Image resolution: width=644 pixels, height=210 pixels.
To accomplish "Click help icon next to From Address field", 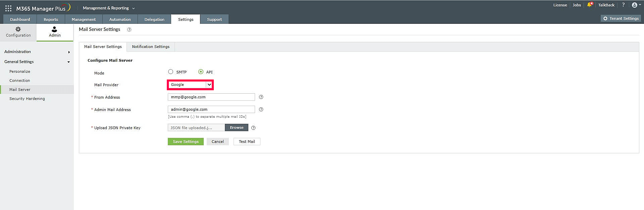I will [261, 97].
